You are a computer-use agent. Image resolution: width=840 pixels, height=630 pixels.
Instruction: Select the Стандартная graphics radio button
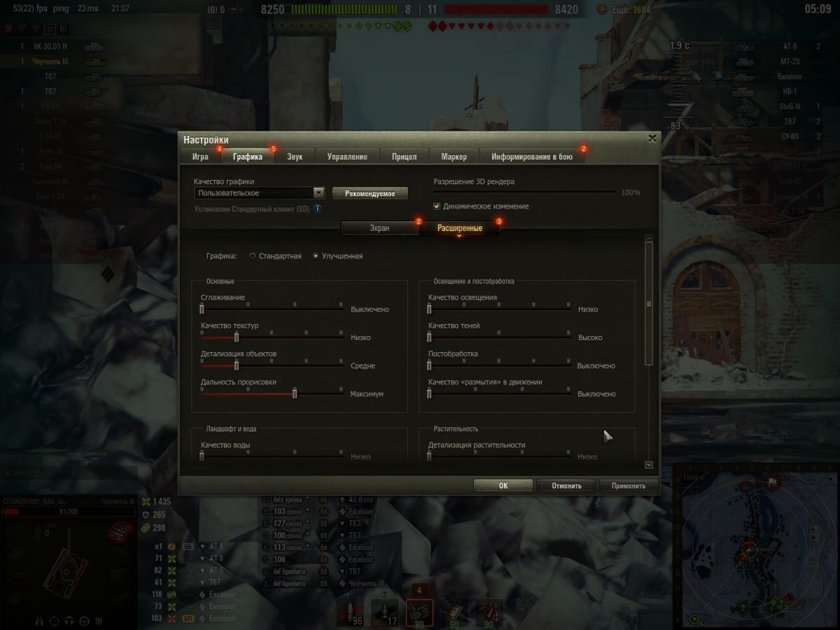click(x=253, y=256)
